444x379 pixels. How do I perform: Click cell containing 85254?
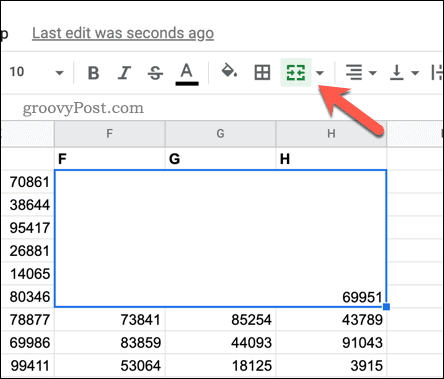pyautogui.click(x=220, y=320)
